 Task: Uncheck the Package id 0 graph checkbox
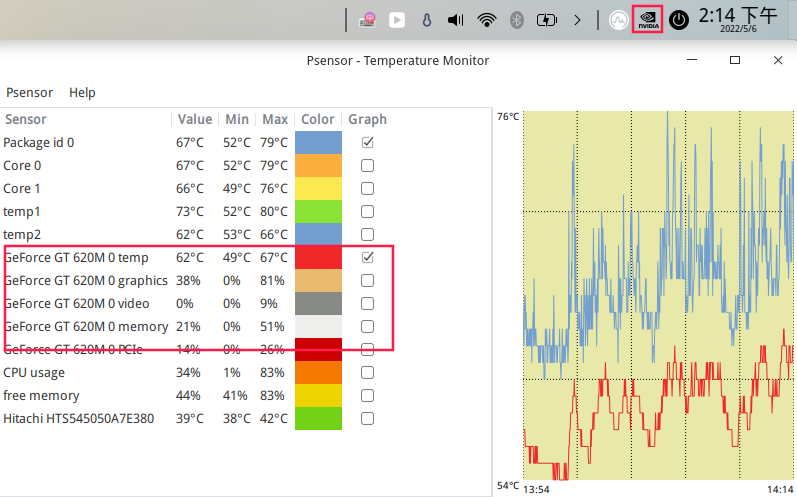click(x=367, y=142)
